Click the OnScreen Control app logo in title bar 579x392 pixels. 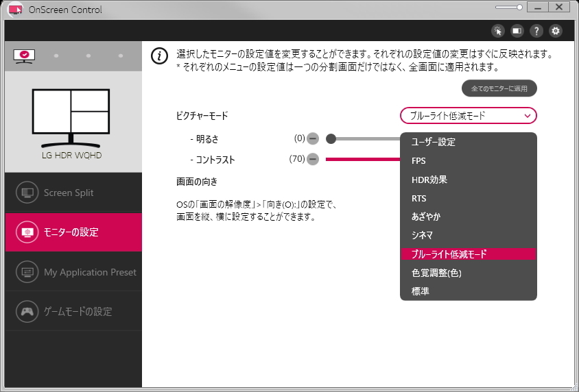coord(15,9)
